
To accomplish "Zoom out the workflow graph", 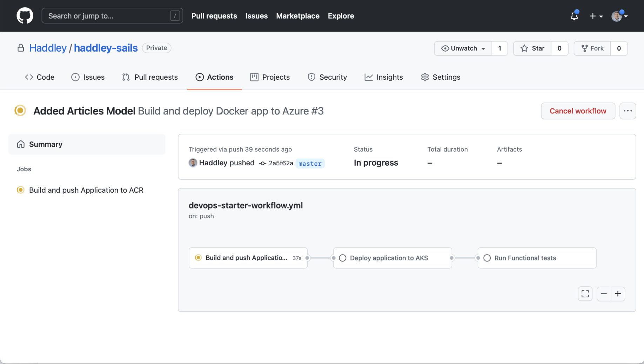I will (604, 294).
